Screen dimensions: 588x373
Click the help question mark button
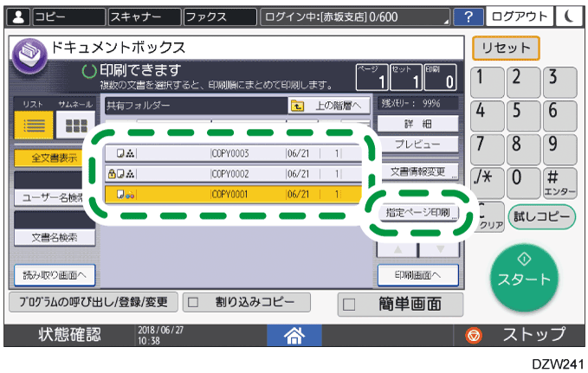click(468, 16)
